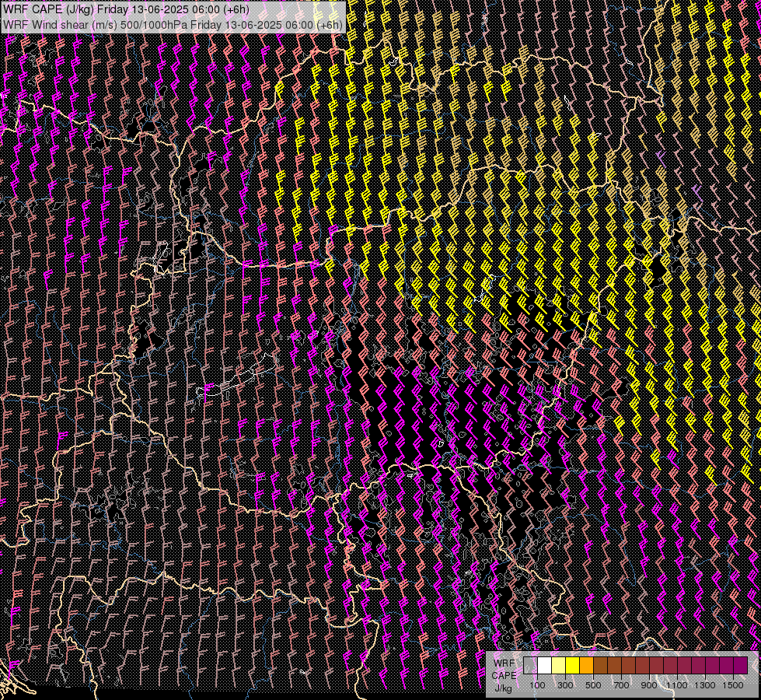
Task: Click the 'J/kg' legend unit label
Action: click(x=503, y=688)
